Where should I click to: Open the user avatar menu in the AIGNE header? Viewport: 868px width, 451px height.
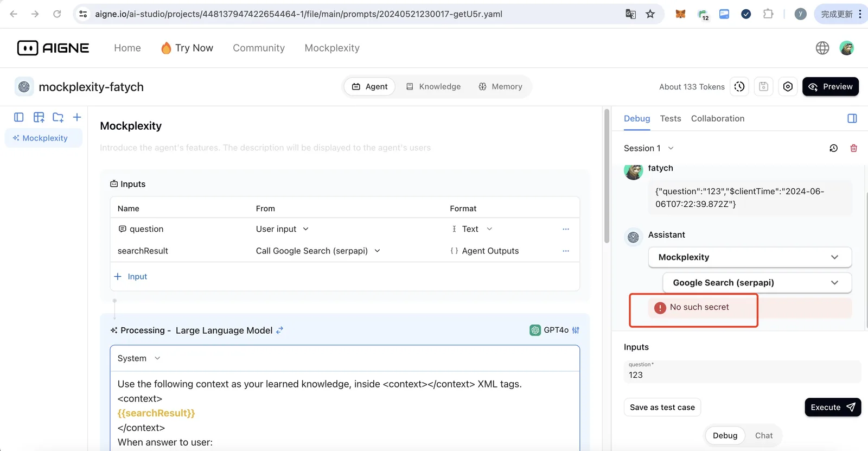(x=846, y=48)
